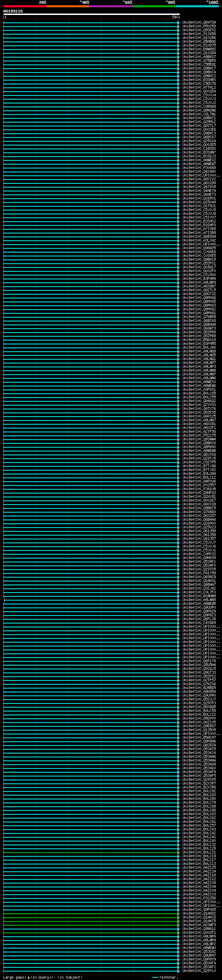The width and height of the screenshot is (222, 980).
Task: Open hit UniRef100_Q5ABD6
Action: point(199,41)
